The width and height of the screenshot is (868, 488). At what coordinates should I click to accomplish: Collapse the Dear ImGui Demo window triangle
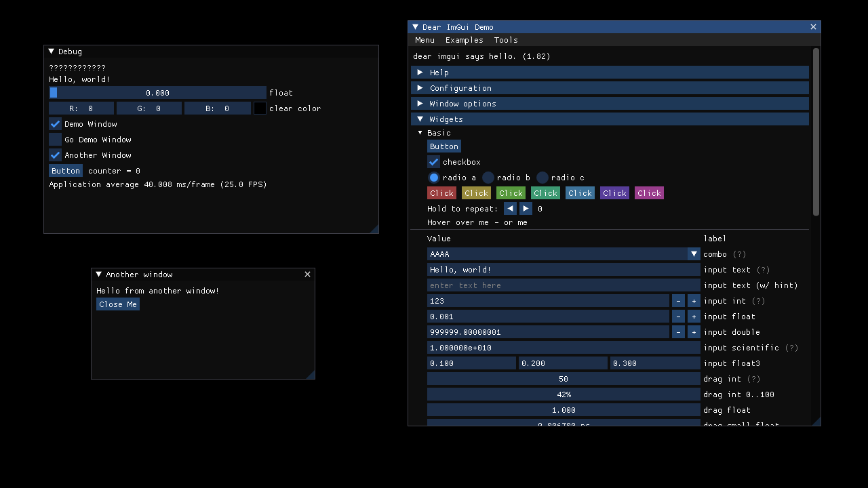click(x=416, y=27)
